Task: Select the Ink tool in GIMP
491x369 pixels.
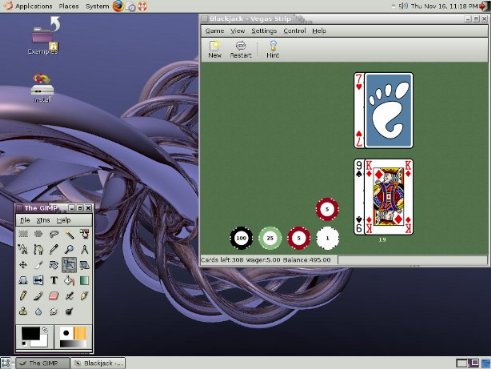Action: (84, 296)
